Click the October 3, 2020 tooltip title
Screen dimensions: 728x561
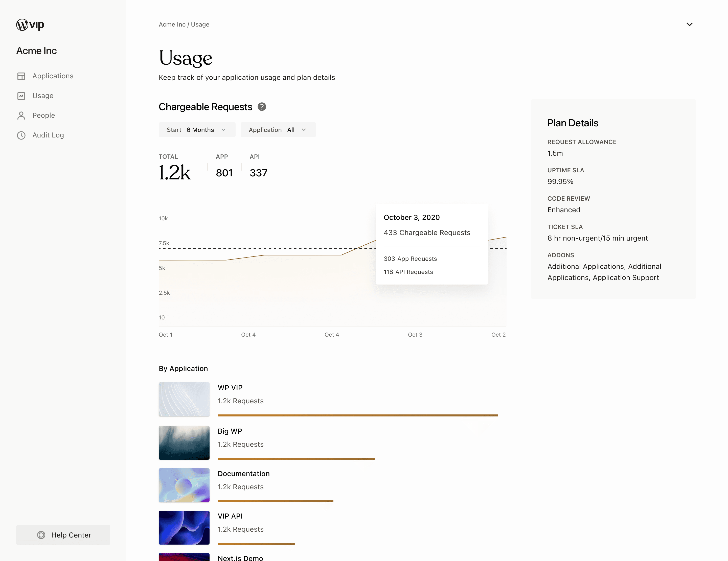tap(411, 218)
